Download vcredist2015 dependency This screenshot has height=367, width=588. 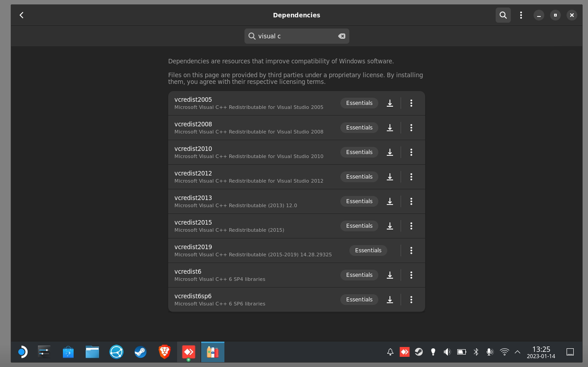tap(390, 226)
